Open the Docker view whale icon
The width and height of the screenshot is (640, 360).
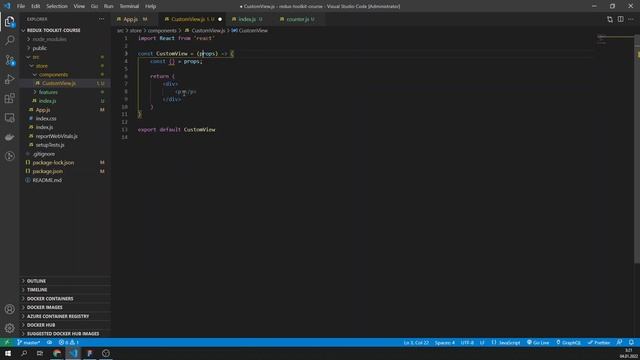click(x=9, y=137)
